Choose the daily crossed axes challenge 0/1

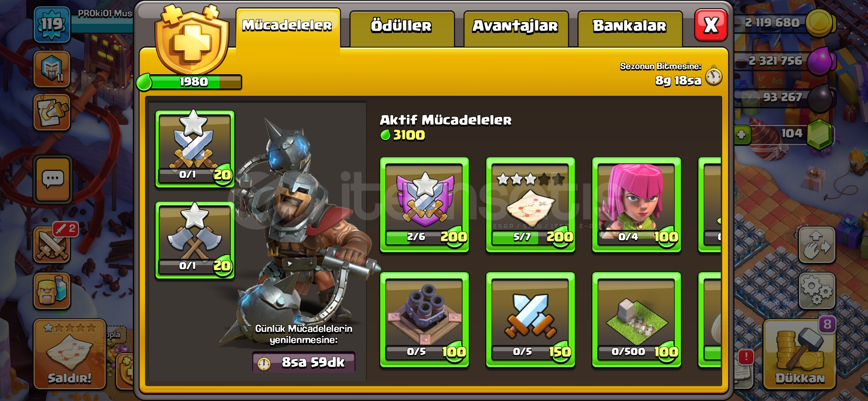195,240
